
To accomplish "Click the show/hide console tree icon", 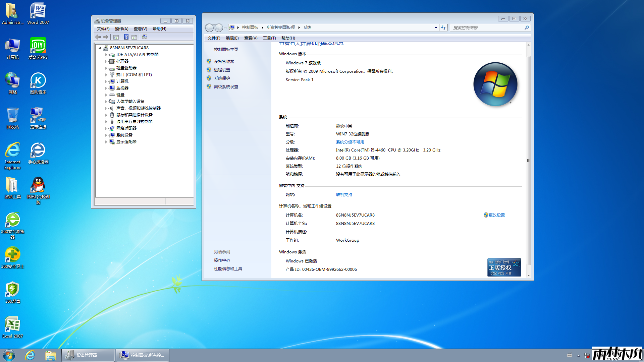I will (116, 37).
